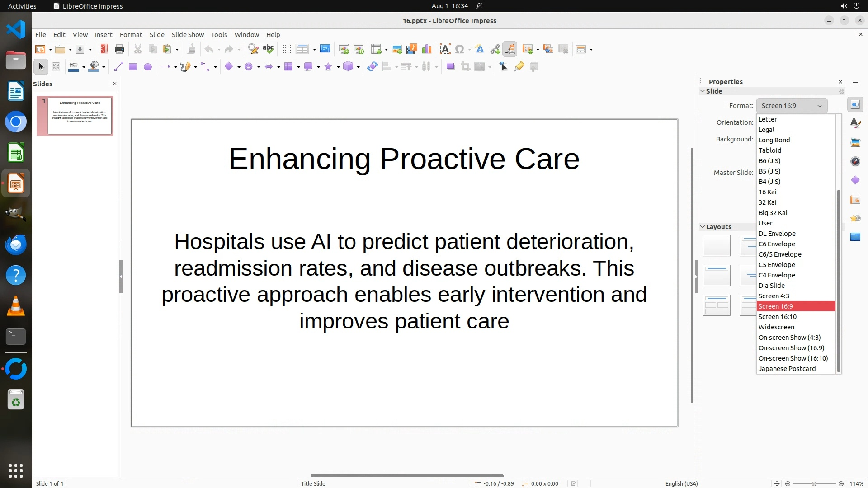Select Widescreen slide format option
The image size is (868, 488).
tap(776, 327)
